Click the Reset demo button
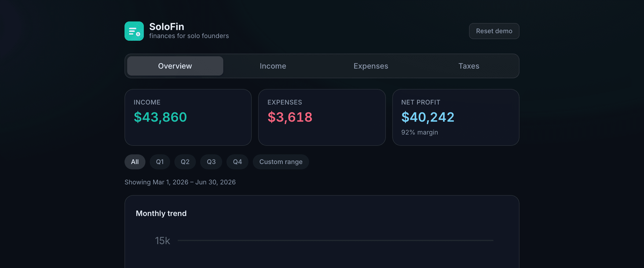644x268 pixels. 494,31
